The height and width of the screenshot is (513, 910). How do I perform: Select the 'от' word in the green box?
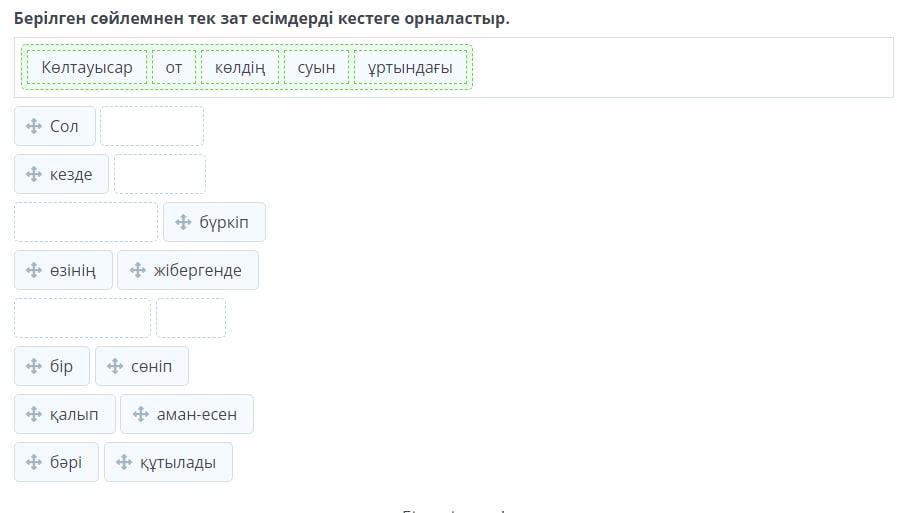pos(174,67)
